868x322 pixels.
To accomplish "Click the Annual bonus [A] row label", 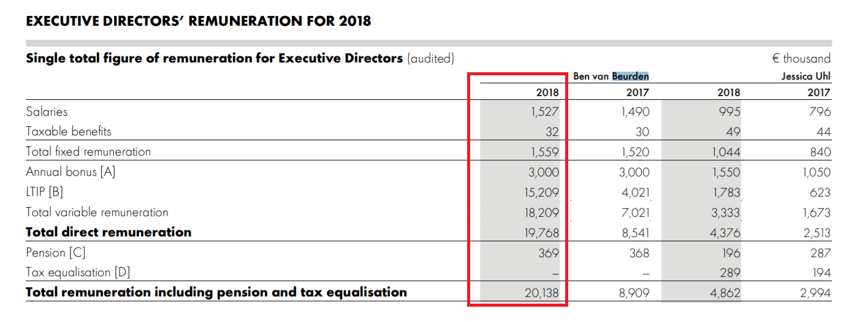I will [x=70, y=172].
